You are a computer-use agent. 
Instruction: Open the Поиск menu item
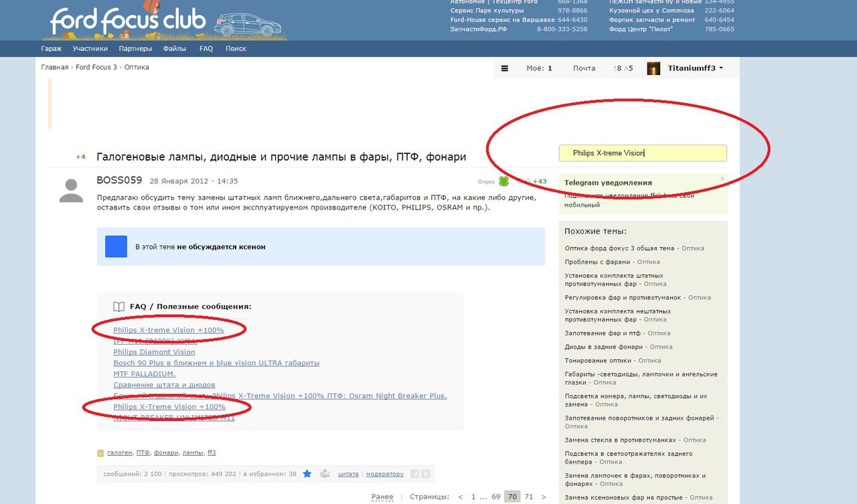[x=236, y=49]
